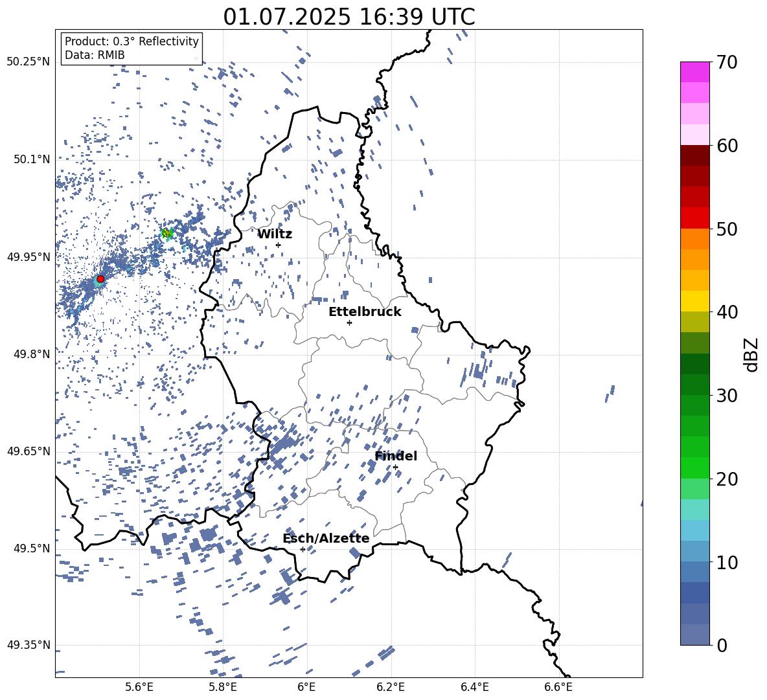The height and width of the screenshot is (700, 767).
Task: Click the colorbar tick label 60
Action: [x=727, y=146]
